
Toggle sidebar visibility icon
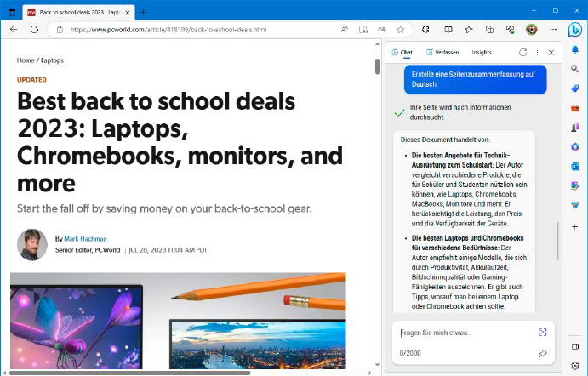coord(575,346)
